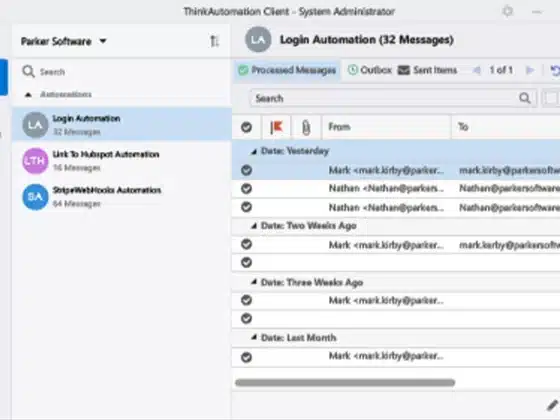The height and width of the screenshot is (420, 560).
Task: Switch to the Sent Items tab
Action: click(427, 70)
